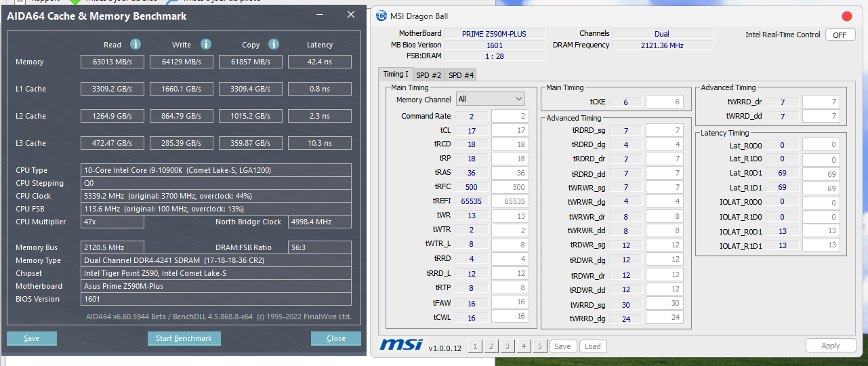Click the MSI Dragon Ball title icon
This screenshot has height=366, width=868.
pos(381,16)
